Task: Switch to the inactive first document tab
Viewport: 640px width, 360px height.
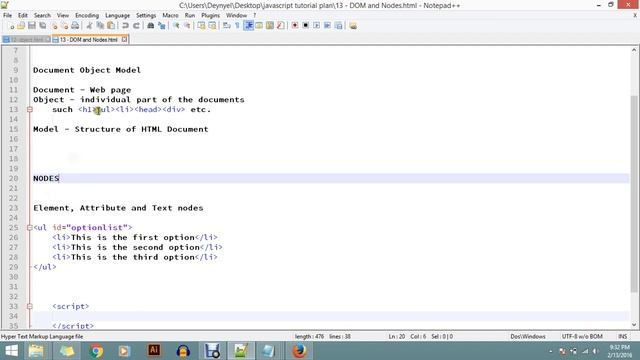Action: point(26,40)
